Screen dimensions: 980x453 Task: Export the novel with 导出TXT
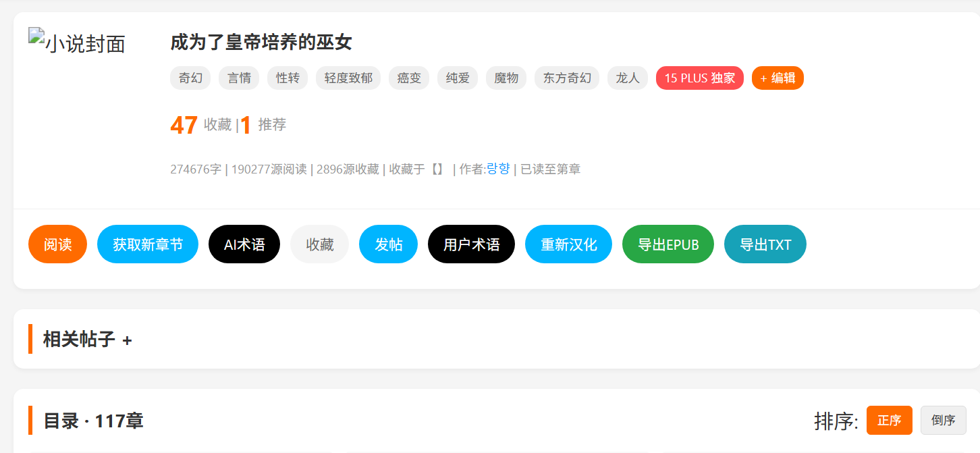(765, 244)
